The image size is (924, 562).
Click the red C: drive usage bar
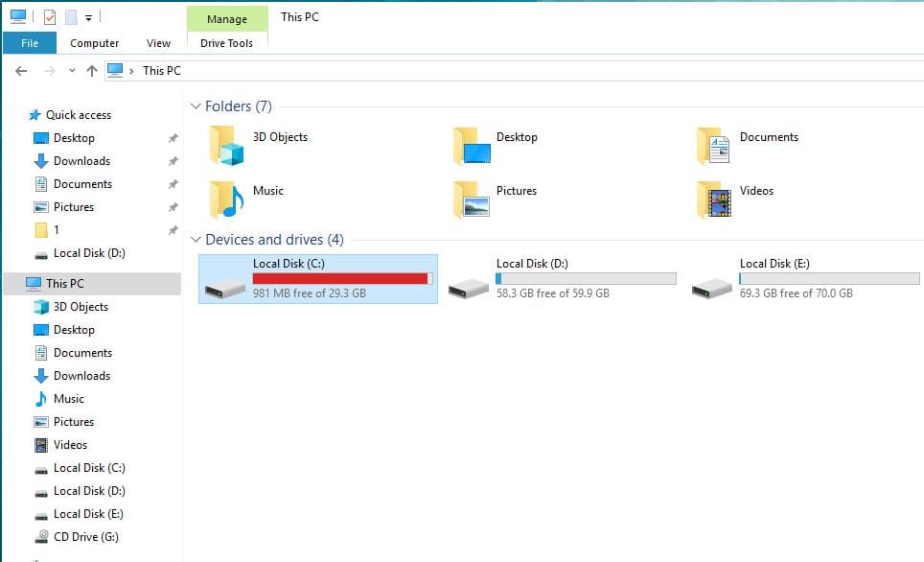click(x=342, y=278)
